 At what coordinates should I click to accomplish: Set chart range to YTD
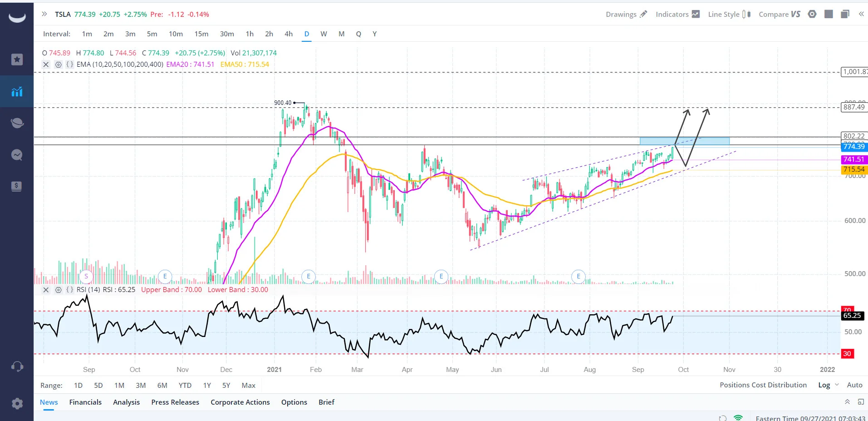click(185, 386)
